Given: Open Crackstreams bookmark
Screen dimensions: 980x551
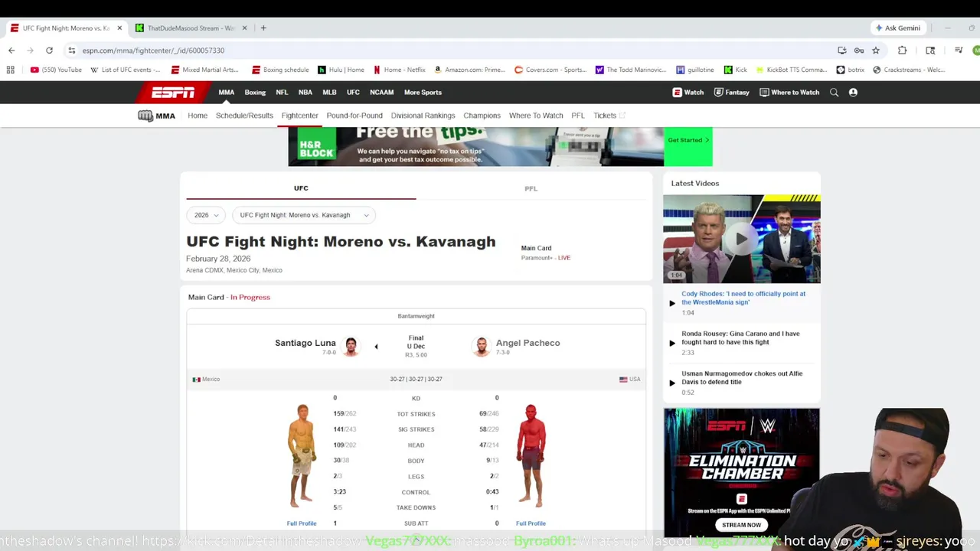Looking at the screenshot, I should pyautogui.click(x=909, y=70).
